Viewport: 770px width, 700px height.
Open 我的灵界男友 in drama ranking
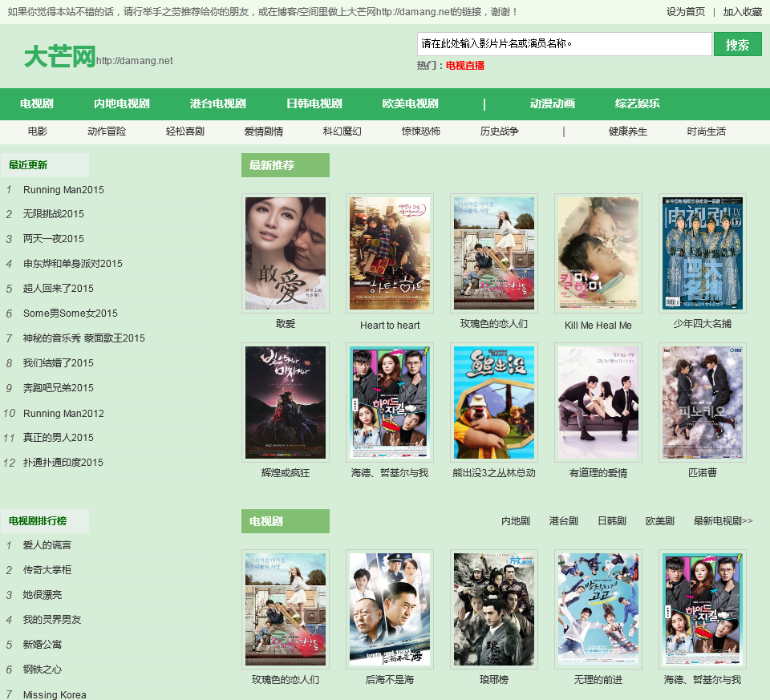52,620
